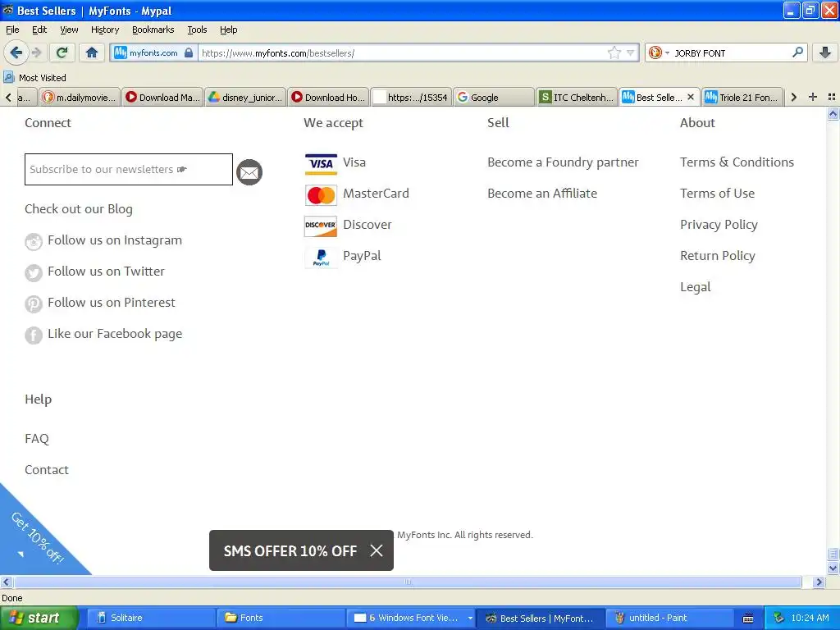The height and width of the screenshot is (630, 840).
Task: Open the Edit menu
Action: (39, 30)
